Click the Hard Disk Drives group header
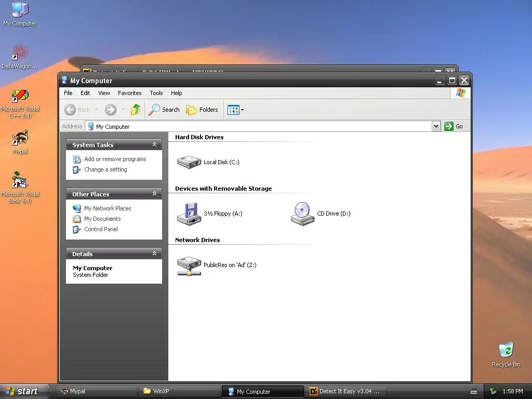The height and width of the screenshot is (399, 532). [199, 137]
